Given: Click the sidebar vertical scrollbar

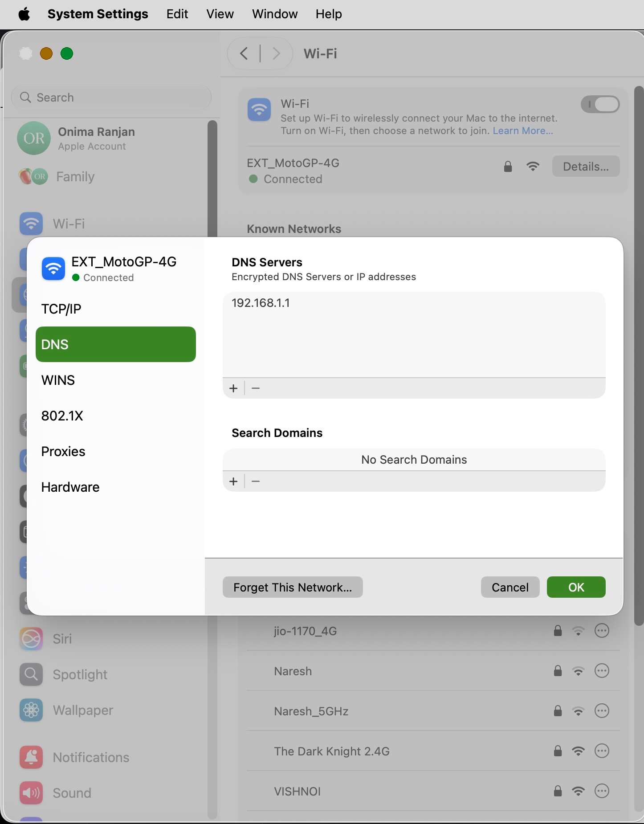Looking at the screenshot, I should pos(212,178).
